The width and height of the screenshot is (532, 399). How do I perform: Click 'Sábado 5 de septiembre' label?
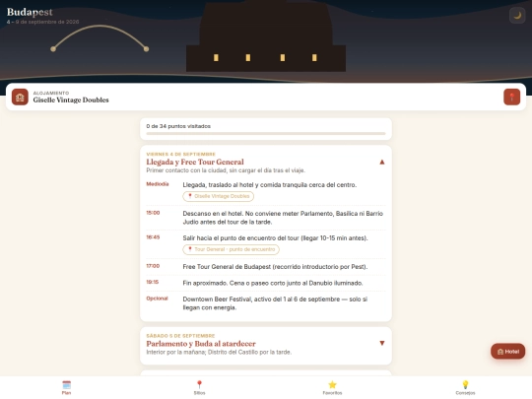(180, 336)
